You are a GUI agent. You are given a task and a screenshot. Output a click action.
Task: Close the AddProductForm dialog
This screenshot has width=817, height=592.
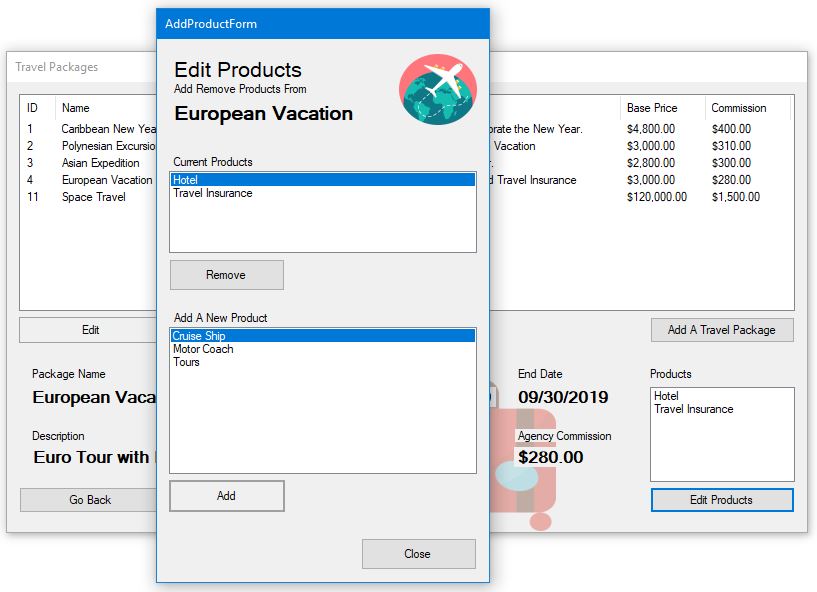tap(418, 554)
